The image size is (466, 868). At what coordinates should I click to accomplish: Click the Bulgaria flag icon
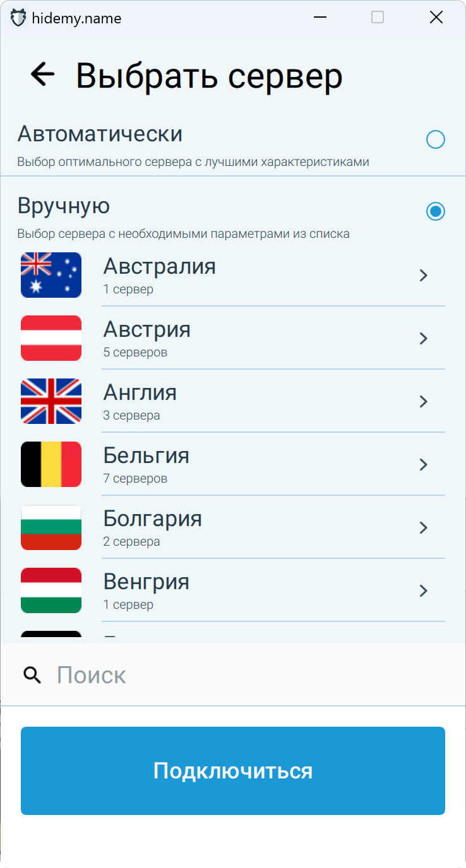[x=51, y=527]
